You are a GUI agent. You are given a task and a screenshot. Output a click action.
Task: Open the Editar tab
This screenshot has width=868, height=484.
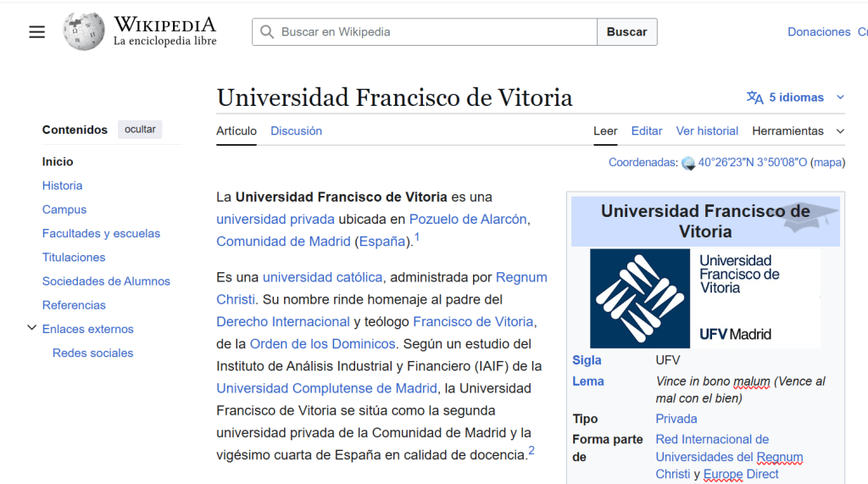tap(647, 131)
